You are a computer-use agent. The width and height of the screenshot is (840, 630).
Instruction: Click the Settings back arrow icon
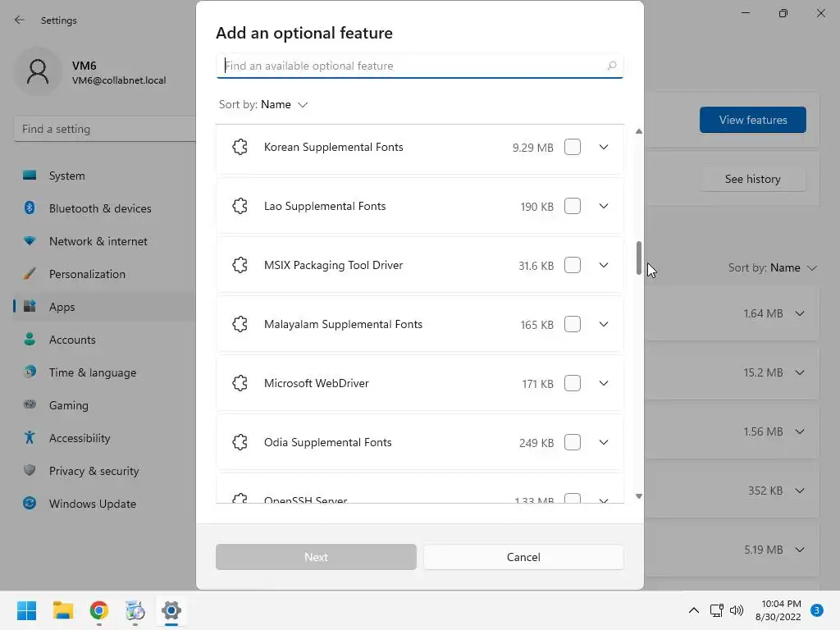(20, 21)
